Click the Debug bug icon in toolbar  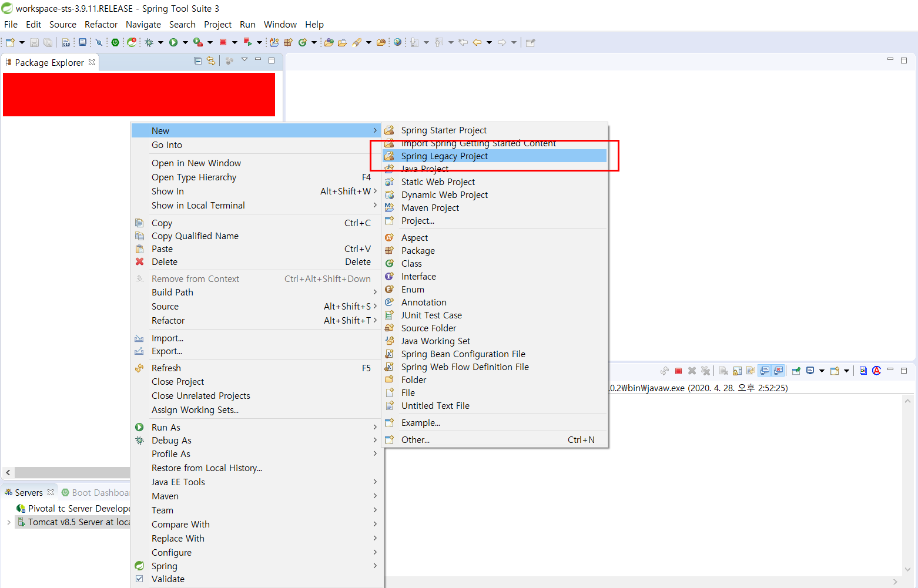(149, 42)
